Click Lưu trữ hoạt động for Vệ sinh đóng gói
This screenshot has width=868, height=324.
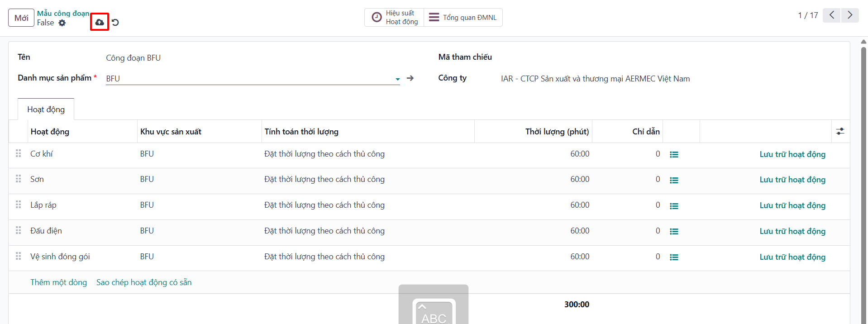coord(792,257)
